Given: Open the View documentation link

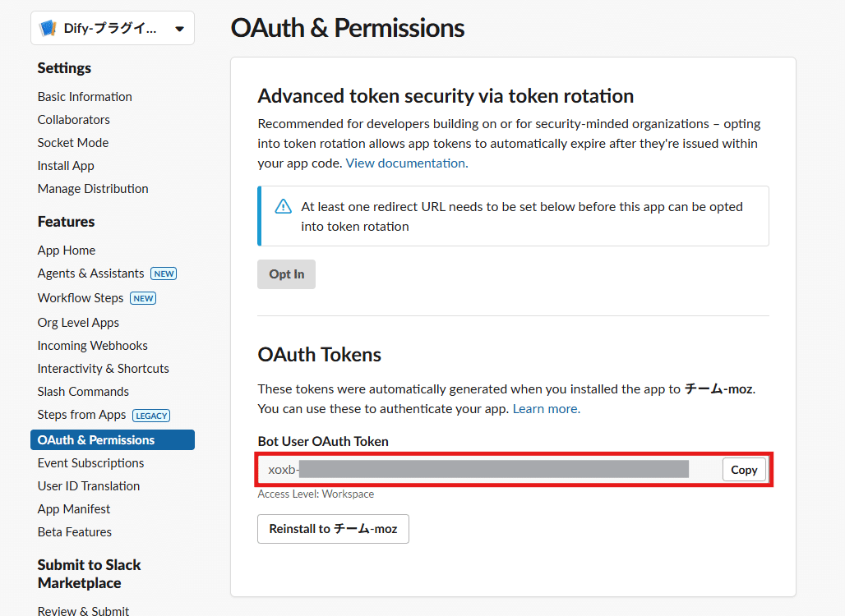Looking at the screenshot, I should 407,163.
